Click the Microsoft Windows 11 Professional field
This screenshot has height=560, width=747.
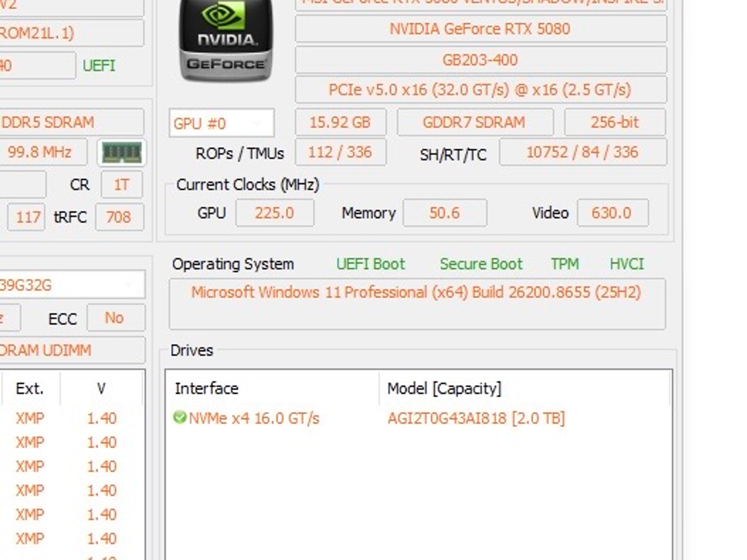[417, 304]
